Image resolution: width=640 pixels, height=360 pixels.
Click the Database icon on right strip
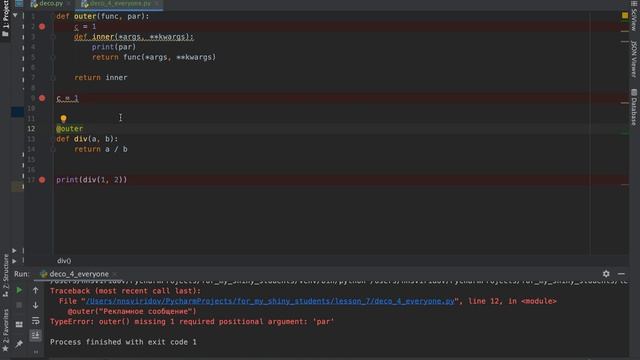tap(633, 92)
